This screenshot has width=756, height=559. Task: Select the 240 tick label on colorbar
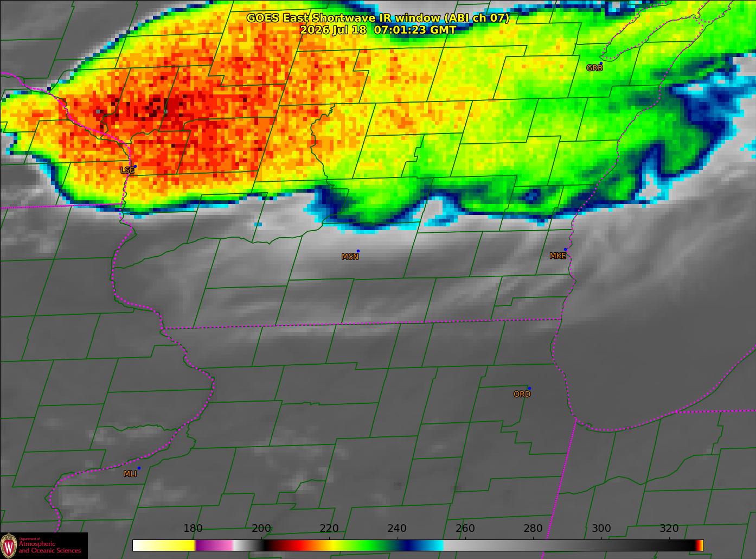tap(397, 529)
